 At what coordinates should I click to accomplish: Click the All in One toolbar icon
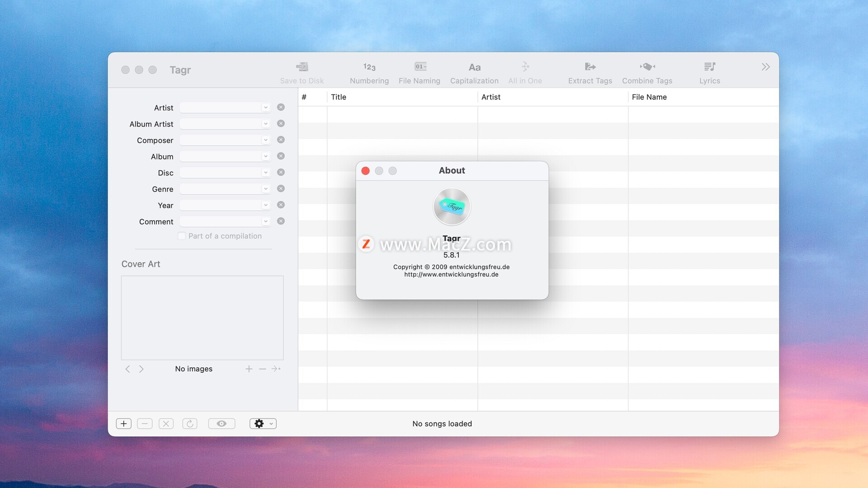[525, 67]
